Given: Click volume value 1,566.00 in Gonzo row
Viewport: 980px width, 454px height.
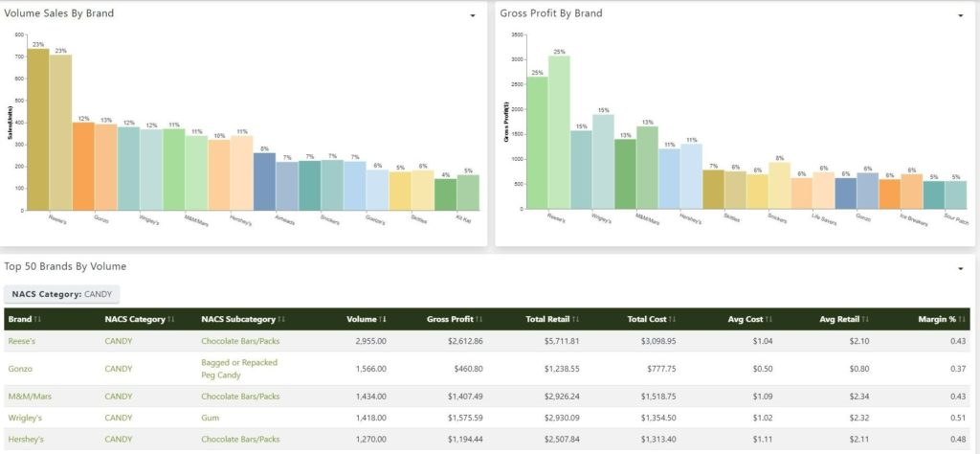Looking at the screenshot, I should [x=371, y=369].
